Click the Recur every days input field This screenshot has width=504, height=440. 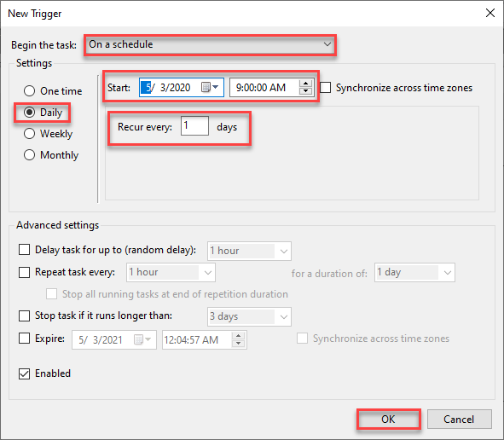pos(194,125)
